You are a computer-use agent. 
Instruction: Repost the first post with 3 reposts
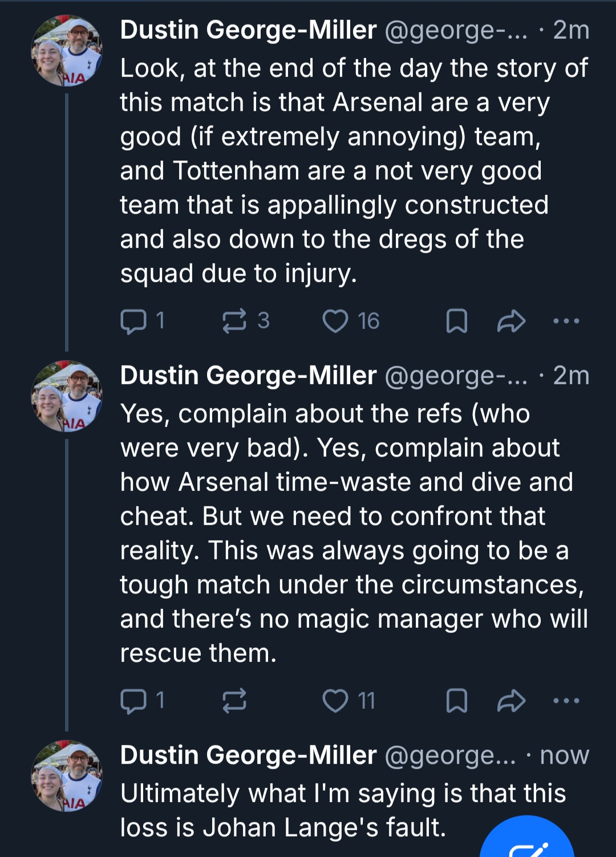pyautogui.click(x=234, y=321)
